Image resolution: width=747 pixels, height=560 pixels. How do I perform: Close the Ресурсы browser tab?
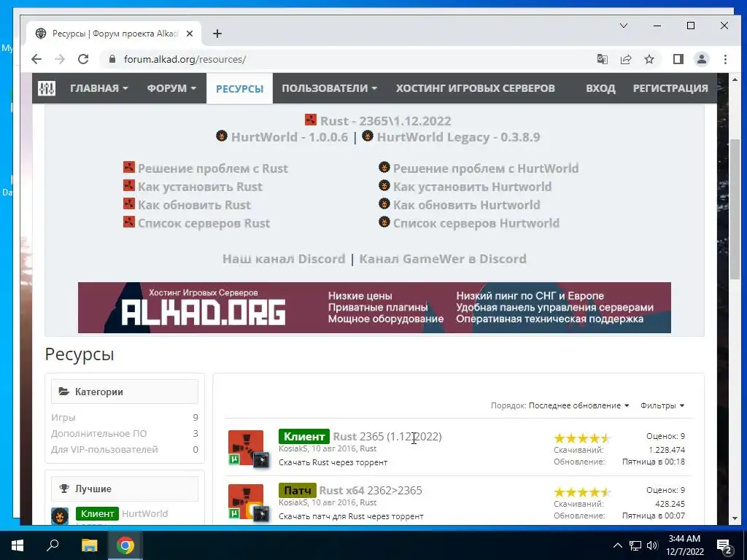pyautogui.click(x=189, y=34)
